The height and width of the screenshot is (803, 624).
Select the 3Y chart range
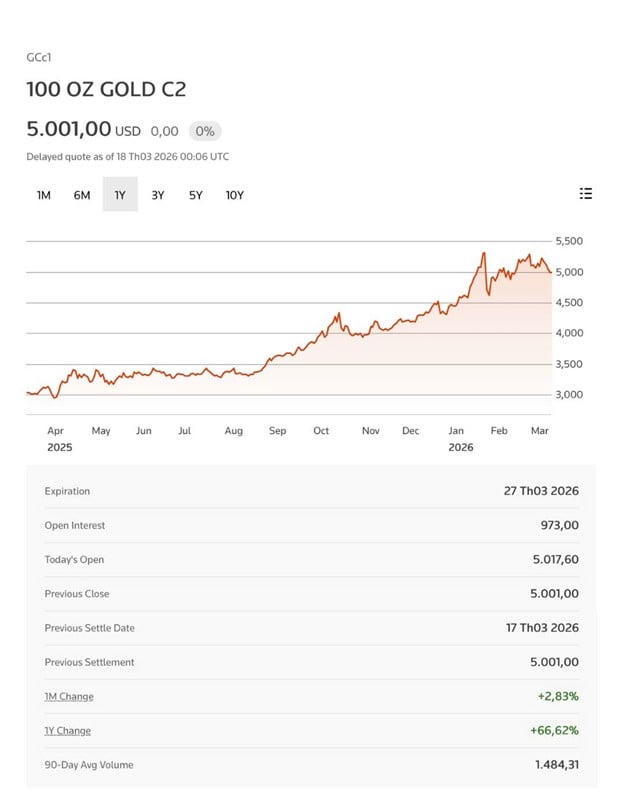tap(157, 195)
